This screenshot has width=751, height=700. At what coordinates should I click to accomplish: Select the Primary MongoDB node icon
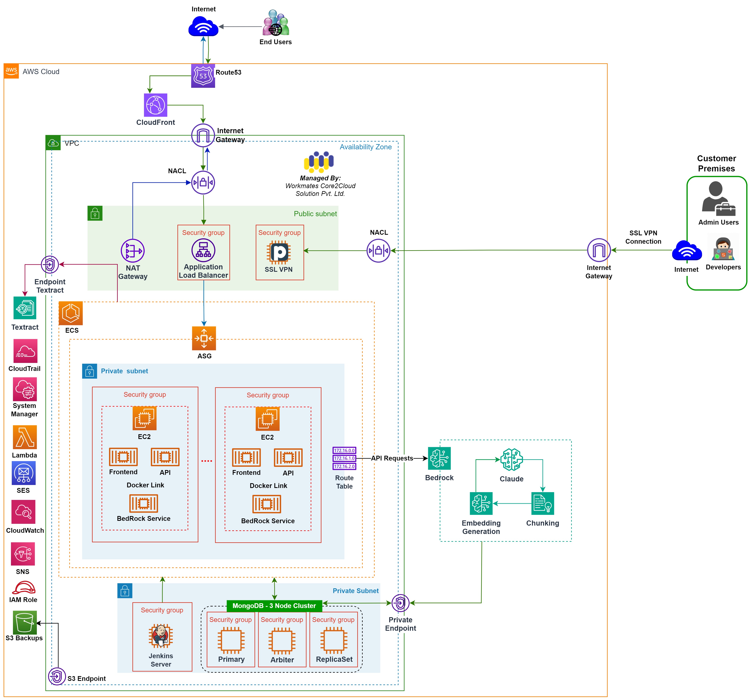tap(231, 640)
